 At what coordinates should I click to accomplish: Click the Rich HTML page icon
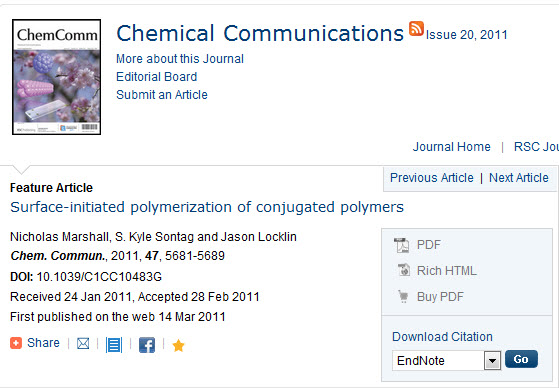(x=404, y=270)
